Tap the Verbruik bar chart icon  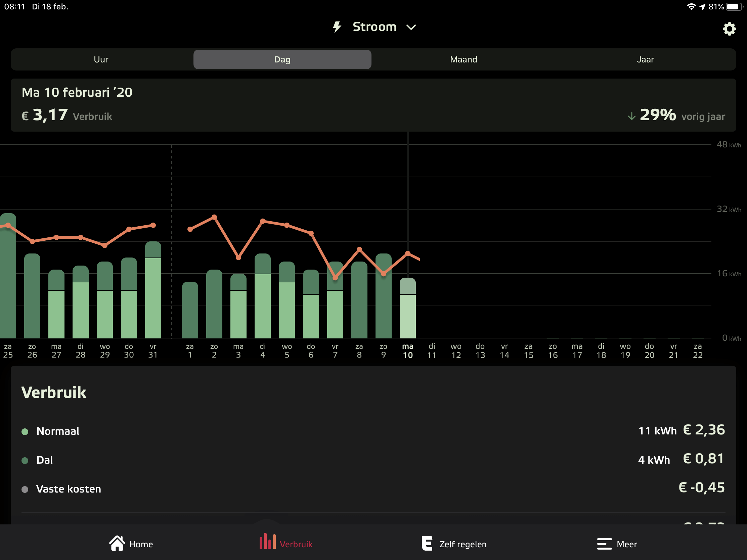tap(267, 542)
